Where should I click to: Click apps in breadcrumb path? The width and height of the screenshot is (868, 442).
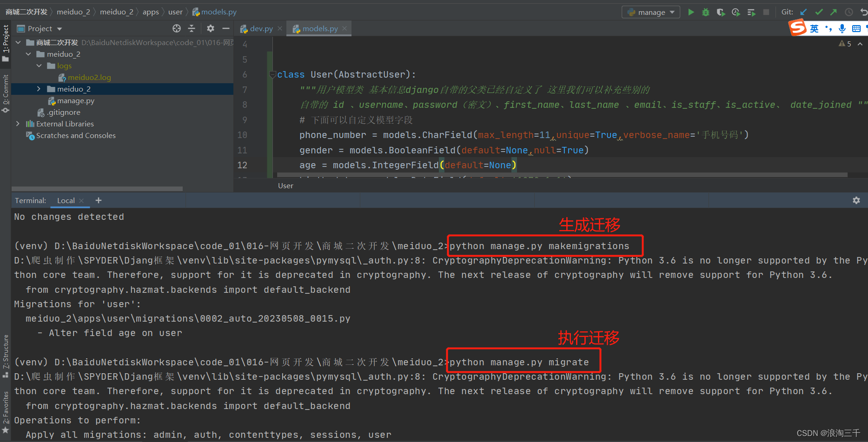(x=151, y=12)
